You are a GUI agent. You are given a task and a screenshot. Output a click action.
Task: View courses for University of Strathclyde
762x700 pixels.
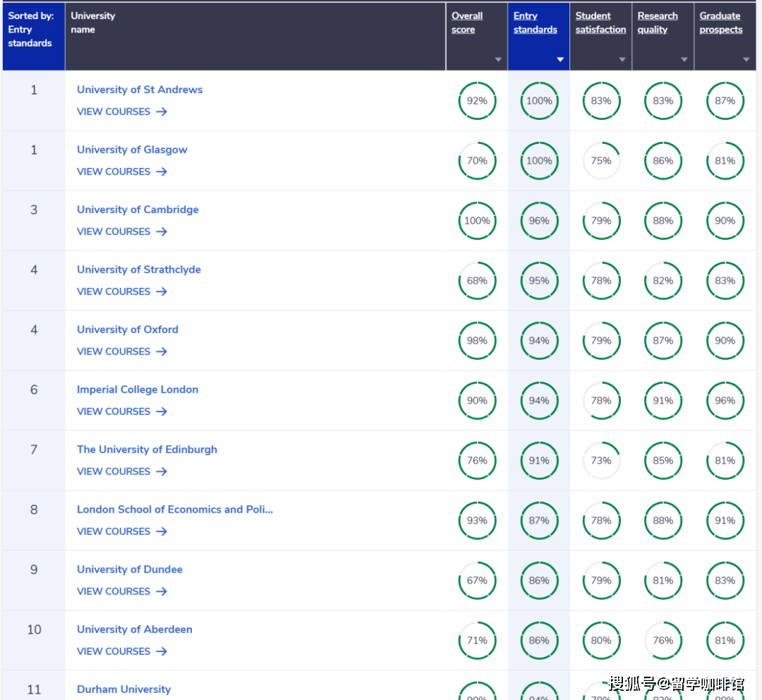point(122,291)
